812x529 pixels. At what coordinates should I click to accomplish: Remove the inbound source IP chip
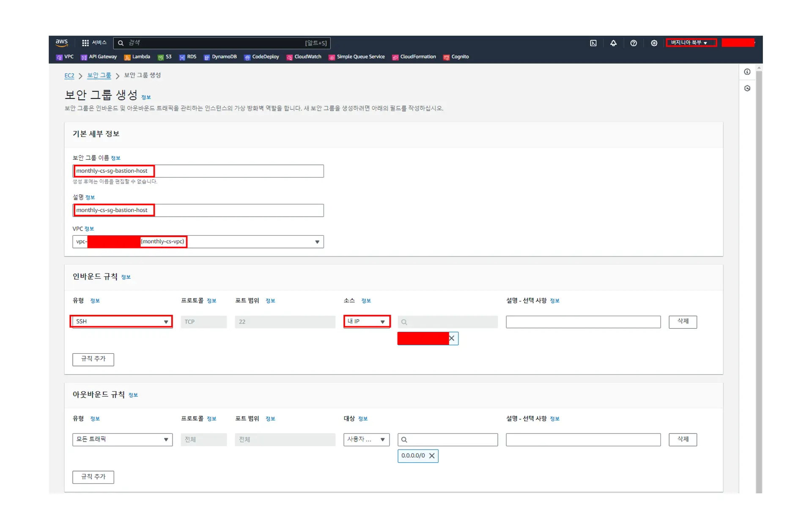point(452,338)
